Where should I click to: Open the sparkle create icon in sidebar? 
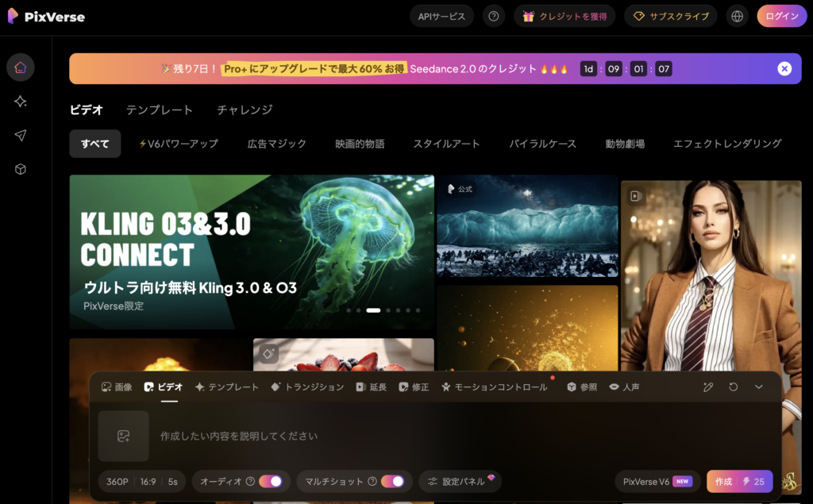click(21, 102)
